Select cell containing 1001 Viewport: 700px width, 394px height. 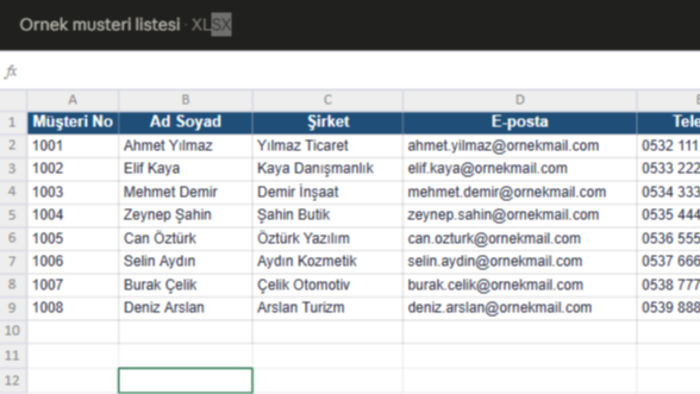coord(73,145)
